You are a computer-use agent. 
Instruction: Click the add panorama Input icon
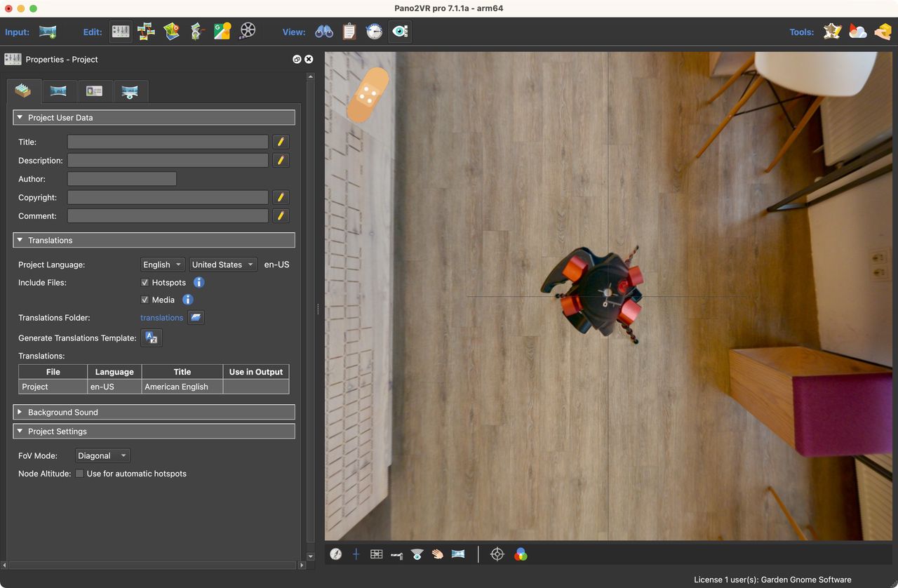(x=48, y=32)
